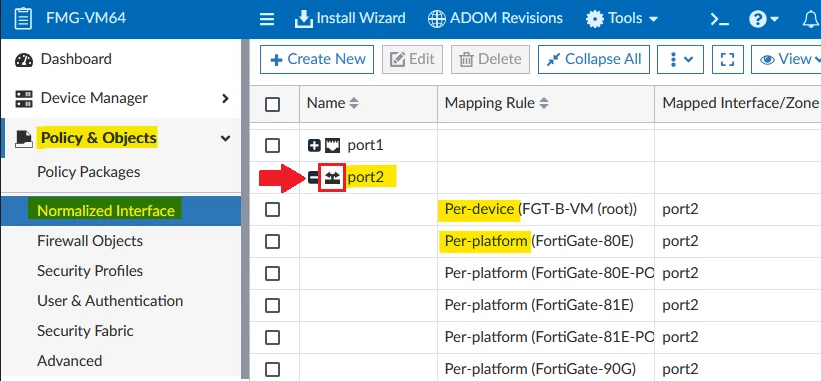Open ADOM Revisions
821x381 pixels.
[495, 19]
